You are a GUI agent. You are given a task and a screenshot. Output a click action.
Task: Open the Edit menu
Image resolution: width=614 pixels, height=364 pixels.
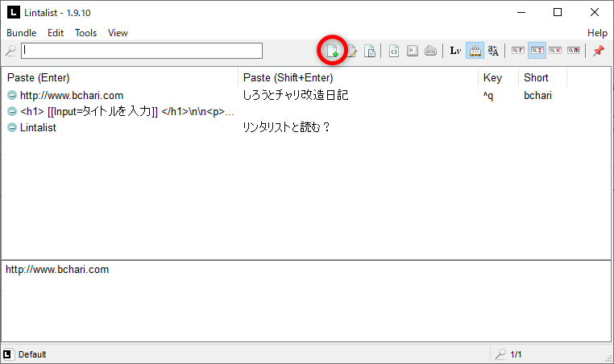point(56,33)
